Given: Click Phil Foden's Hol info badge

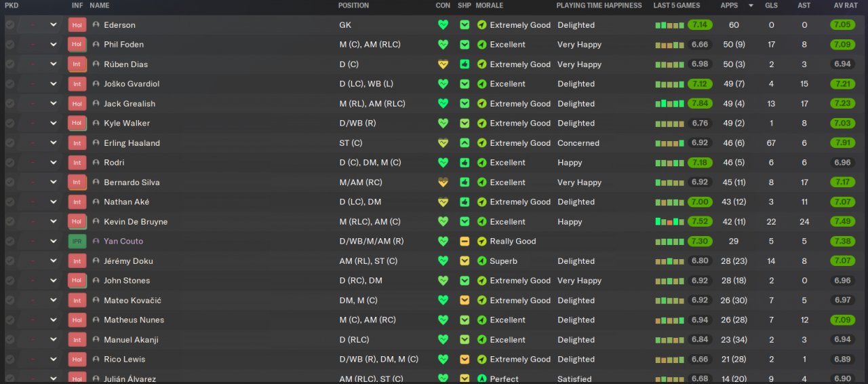Looking at the screenshot, I should click(x=77, y=45).
